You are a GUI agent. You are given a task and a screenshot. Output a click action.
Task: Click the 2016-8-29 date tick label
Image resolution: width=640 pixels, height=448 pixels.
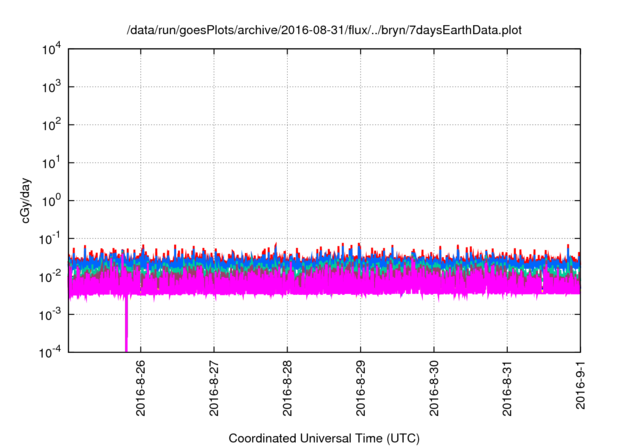tap(360, 388)
